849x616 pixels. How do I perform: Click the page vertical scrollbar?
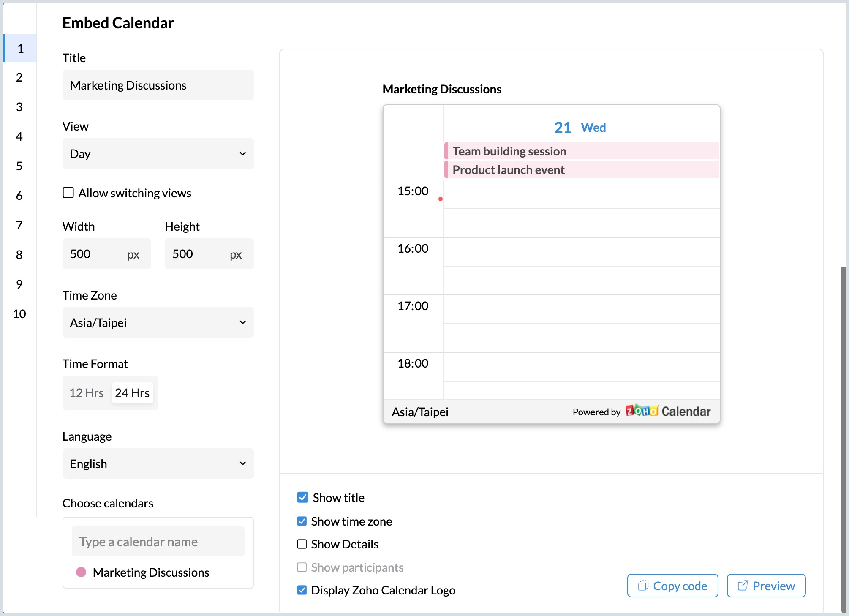844,439
